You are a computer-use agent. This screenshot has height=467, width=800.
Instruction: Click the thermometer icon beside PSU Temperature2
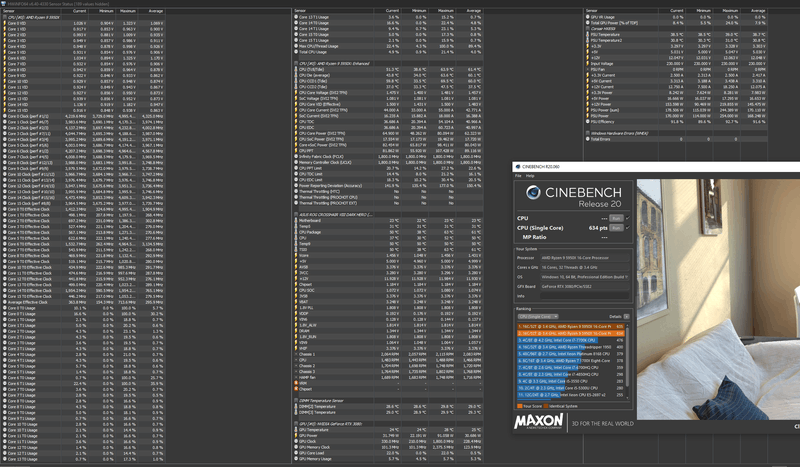point(588,40)
